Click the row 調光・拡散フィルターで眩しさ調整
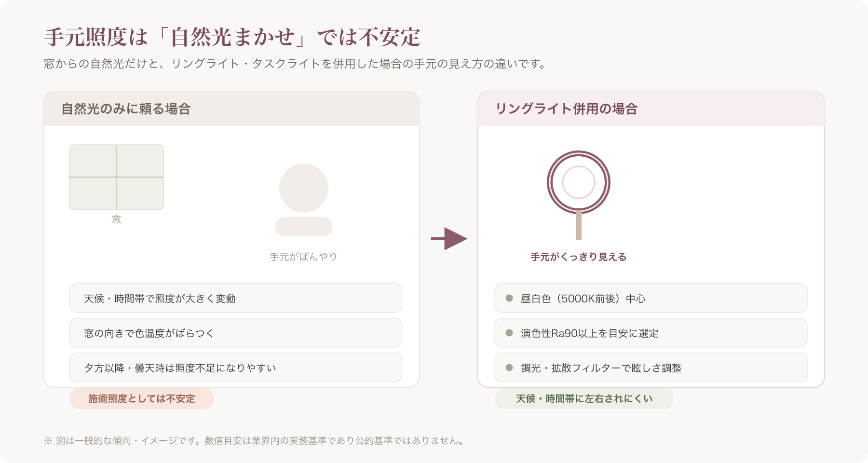This screenshot has height=463, width=868. [651, 368]
